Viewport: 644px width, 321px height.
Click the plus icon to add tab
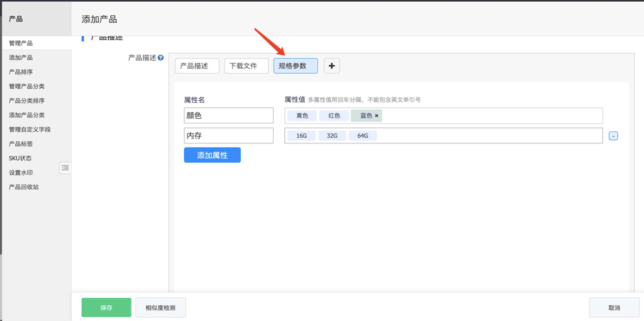point(331,66)
